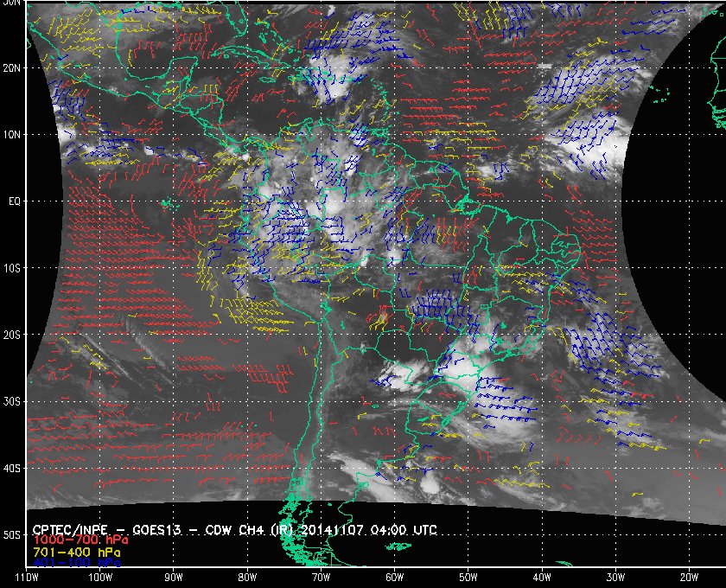Click the 40S latitude label
This screenshot has width=726, height=588.
(x=12, y=469)
